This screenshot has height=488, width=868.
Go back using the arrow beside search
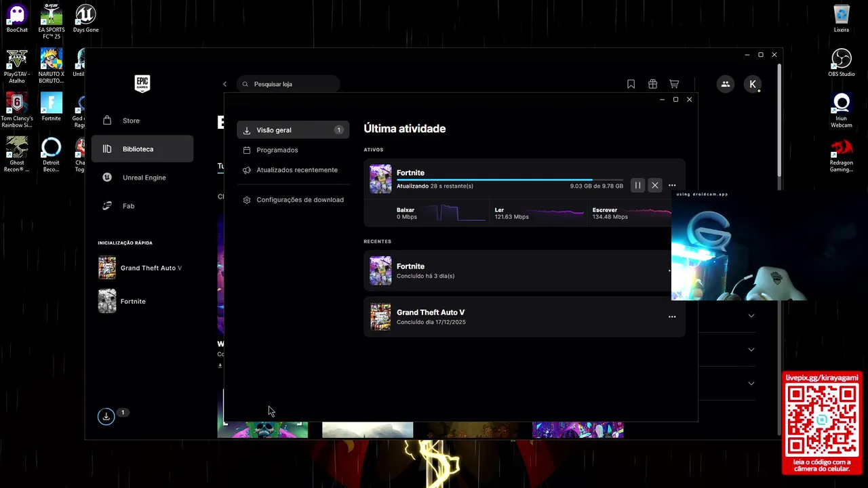[225, 84]
